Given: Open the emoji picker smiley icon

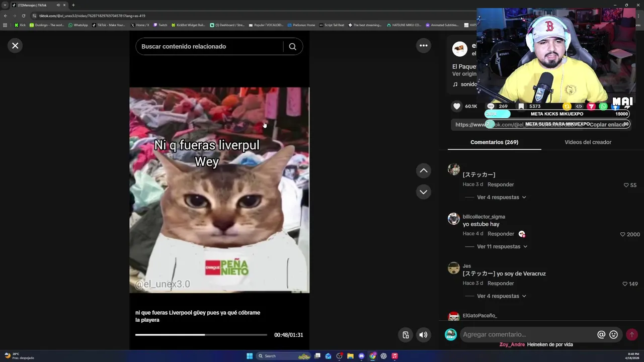Looking at the screenshot, I should (614, 335).
